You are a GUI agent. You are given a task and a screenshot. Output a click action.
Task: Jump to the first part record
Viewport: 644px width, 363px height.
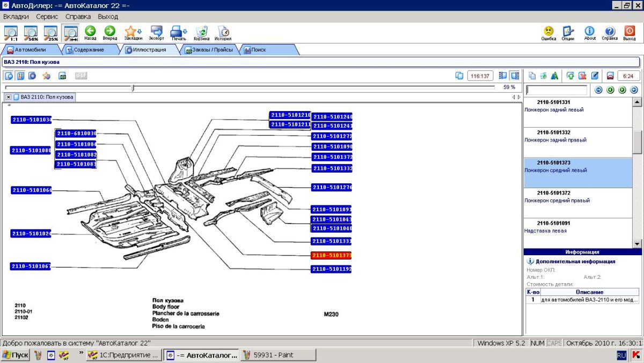pos(598,90)
